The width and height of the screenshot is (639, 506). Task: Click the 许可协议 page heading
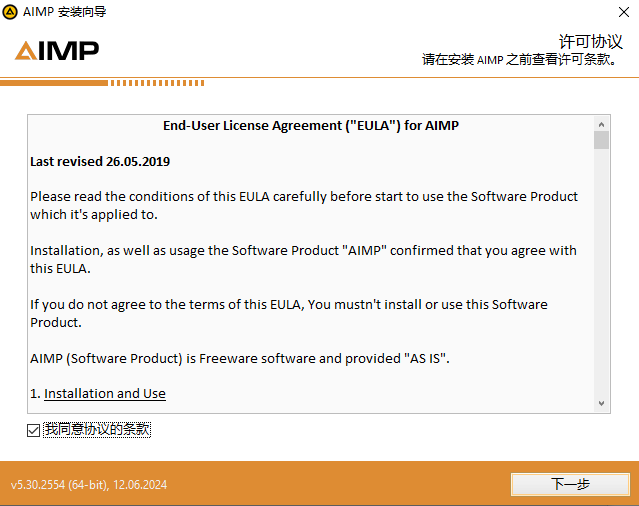[x=590, y=41]
